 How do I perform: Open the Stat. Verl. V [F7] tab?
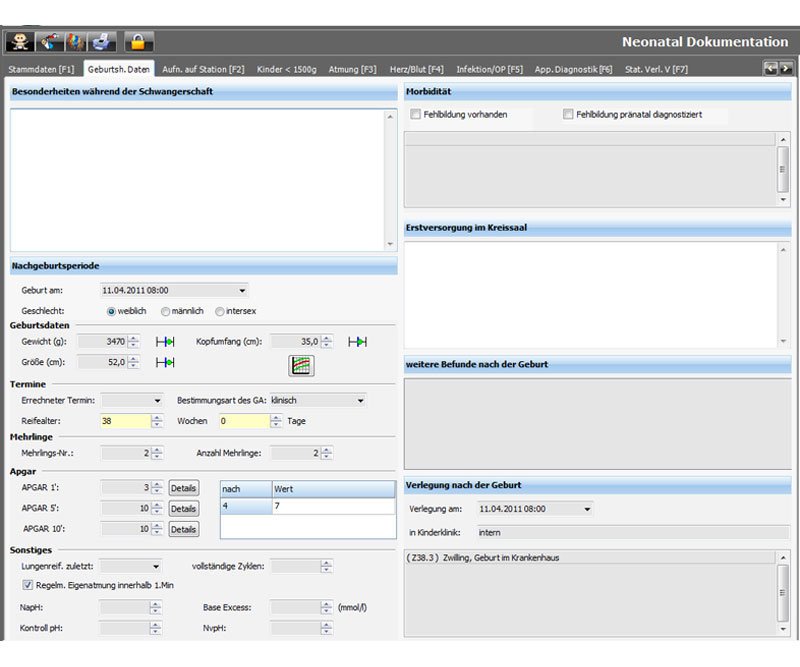click(x=657, y=69)
